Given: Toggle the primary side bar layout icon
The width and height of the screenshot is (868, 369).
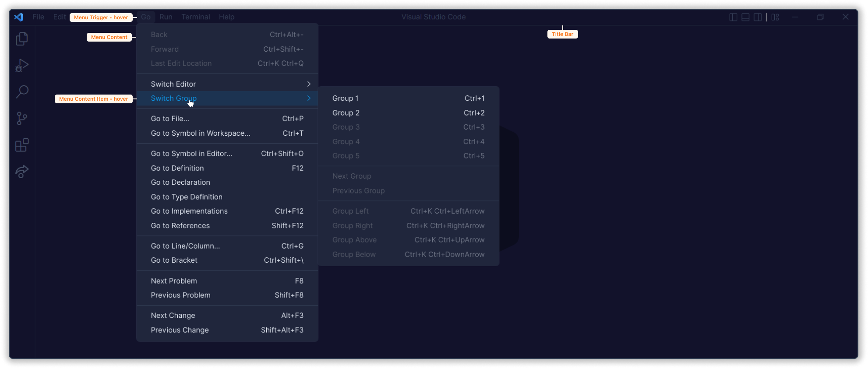Looking at the screenshot, I should [733, 17].
